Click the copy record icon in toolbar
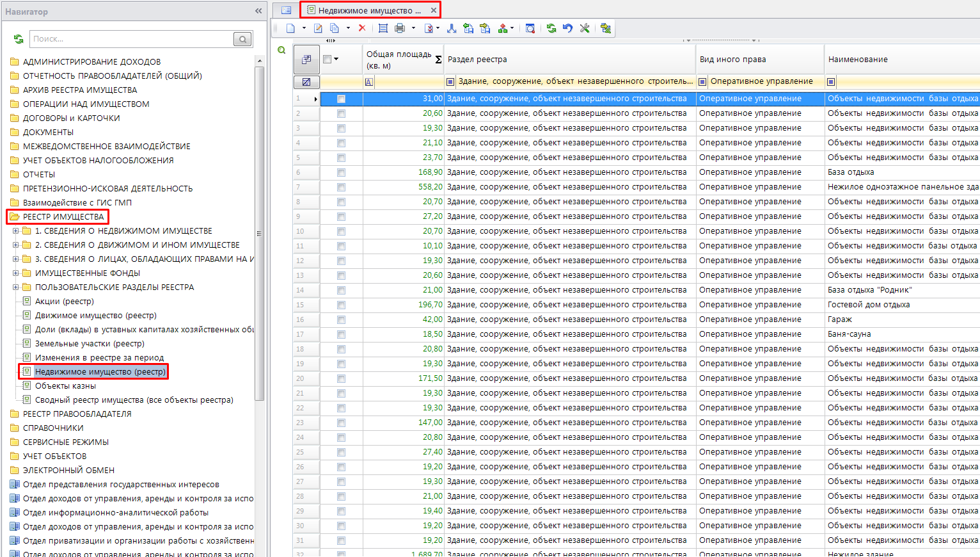The height and width of the screenshot is (557, 980). [335, 28]
